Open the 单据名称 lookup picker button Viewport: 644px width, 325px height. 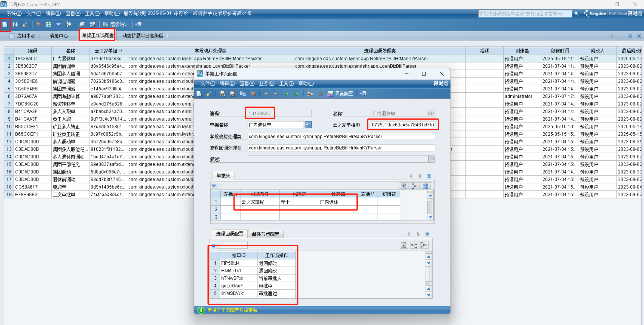[308, 125]
